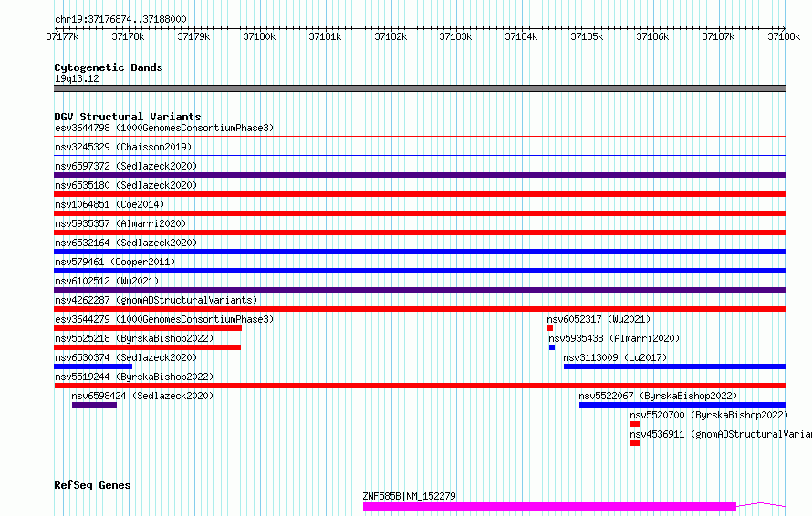Image resolution: width=812 pixels, height=516 pixels.
Task: Click the gray 19q13.12 cytogenetic band
Action: point(420,88)
